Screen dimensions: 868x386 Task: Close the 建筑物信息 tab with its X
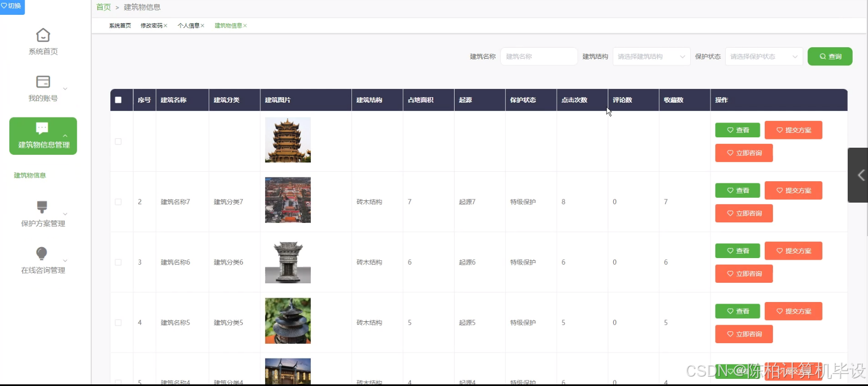pos(245,26)
